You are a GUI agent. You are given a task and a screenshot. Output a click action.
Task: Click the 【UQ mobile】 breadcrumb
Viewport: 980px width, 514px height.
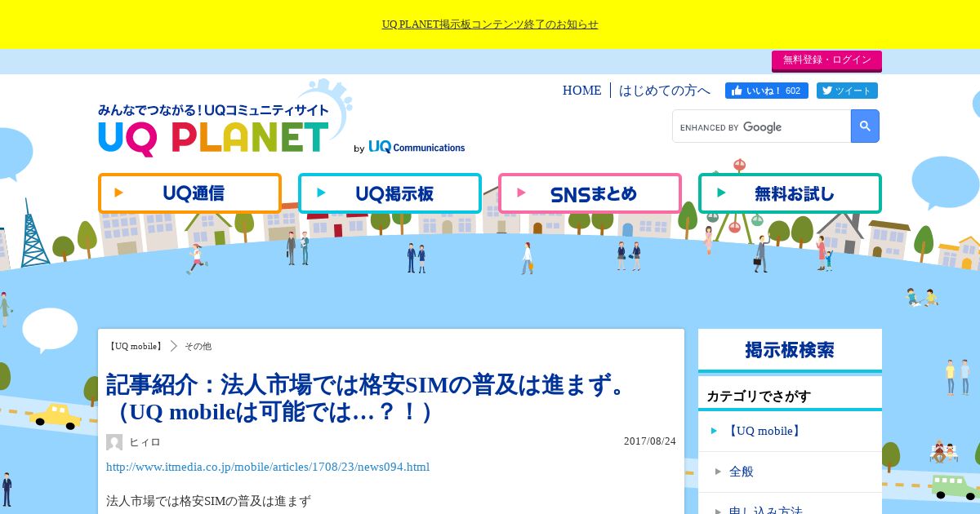pyautogui.click(x=136, y=346)
